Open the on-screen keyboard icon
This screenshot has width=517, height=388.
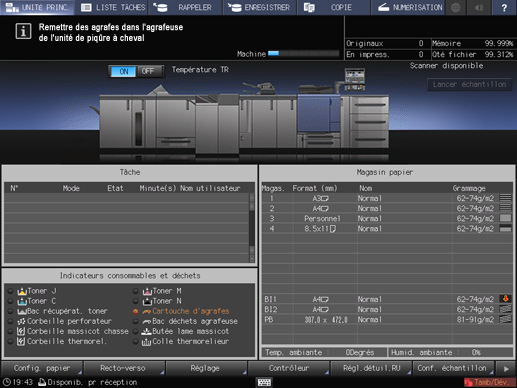[x=264, y=382]
